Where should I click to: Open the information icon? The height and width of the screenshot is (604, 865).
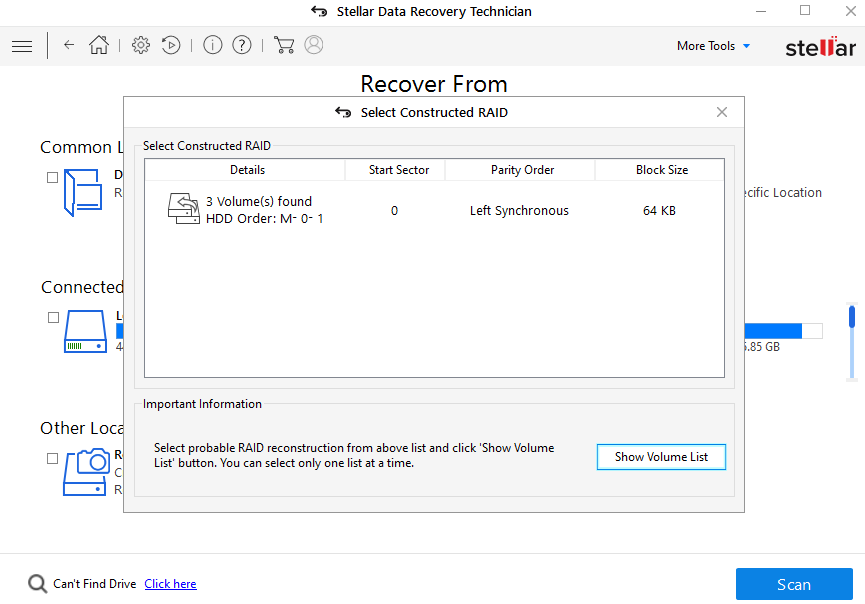coord(212,45)
